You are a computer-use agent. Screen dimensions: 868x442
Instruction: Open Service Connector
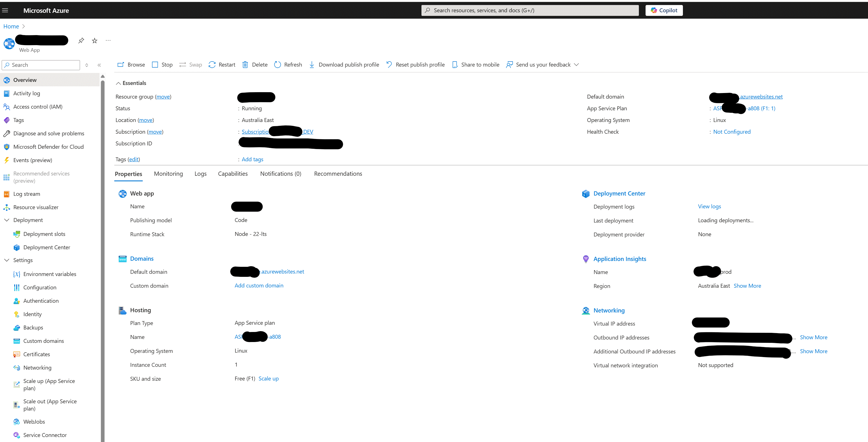(x=45, y=435)
